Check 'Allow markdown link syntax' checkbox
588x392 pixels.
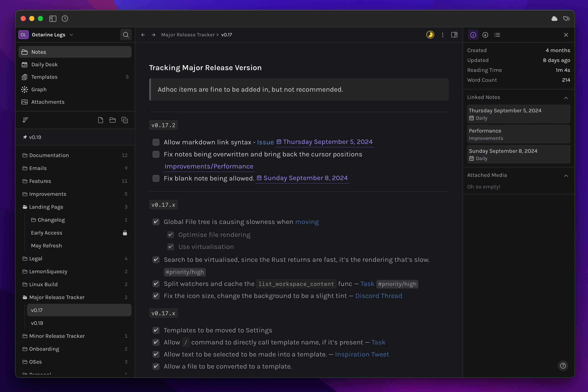156,142
